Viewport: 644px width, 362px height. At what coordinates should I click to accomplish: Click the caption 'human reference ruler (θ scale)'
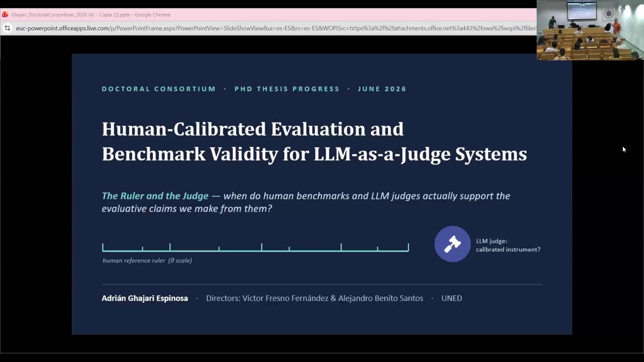[147, 260]
